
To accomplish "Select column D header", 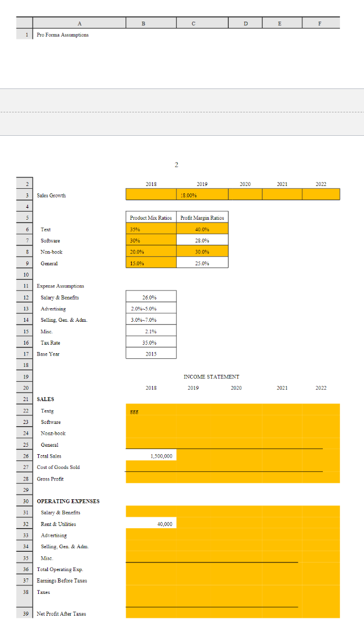I will click(x=245, y=23).
